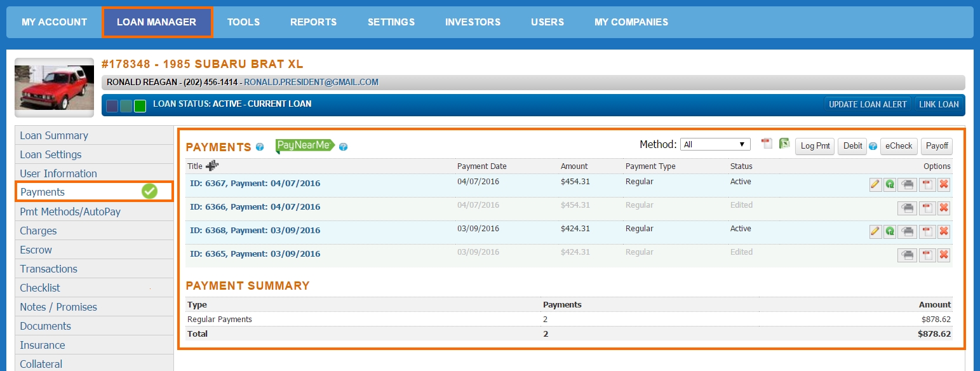Open Escrow in the sidebar
The image size is (980, 371).
click(x=94, y=250)
